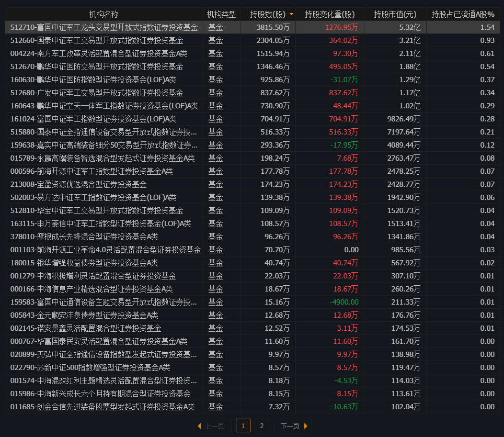Go to page 2

point(262,426)
